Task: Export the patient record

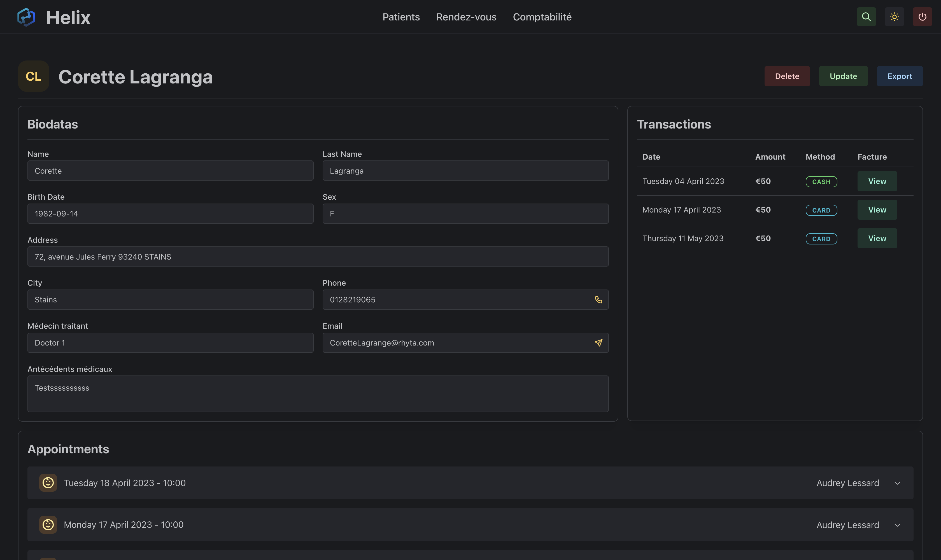Action: 899,76
